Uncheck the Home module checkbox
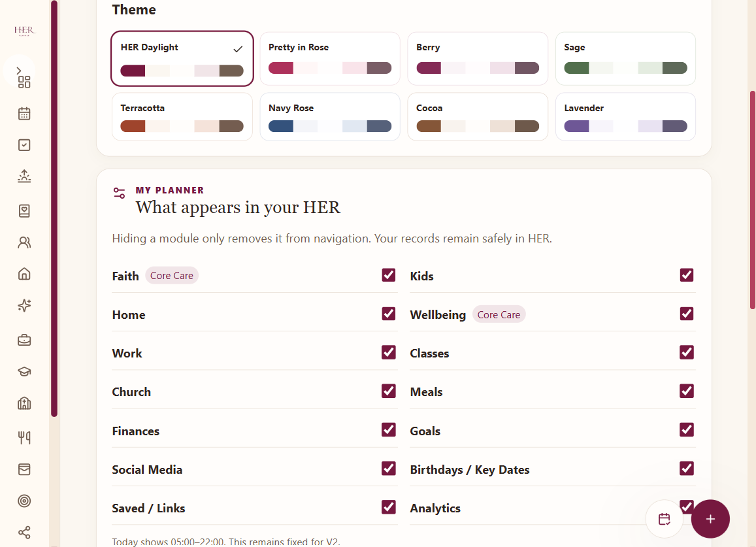 coord(389,314)
